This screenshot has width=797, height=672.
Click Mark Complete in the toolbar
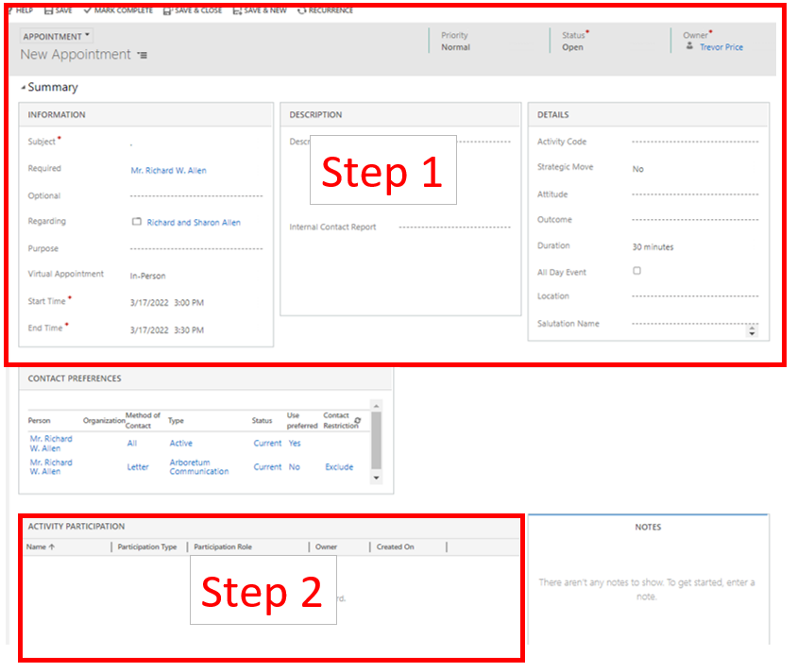click(x=118, y=10)
